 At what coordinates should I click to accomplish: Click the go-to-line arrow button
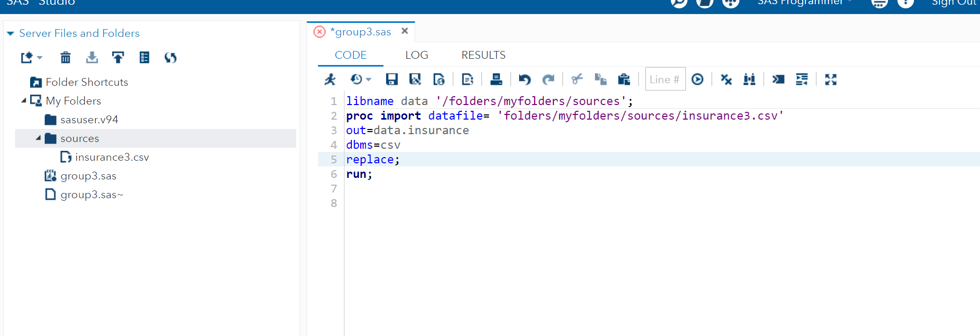coord(697,80)
